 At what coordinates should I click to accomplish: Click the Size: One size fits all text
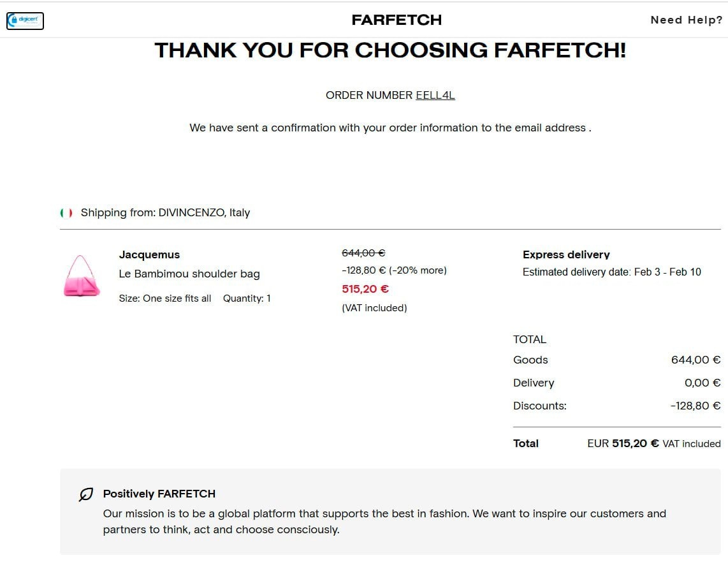point(165,298)
